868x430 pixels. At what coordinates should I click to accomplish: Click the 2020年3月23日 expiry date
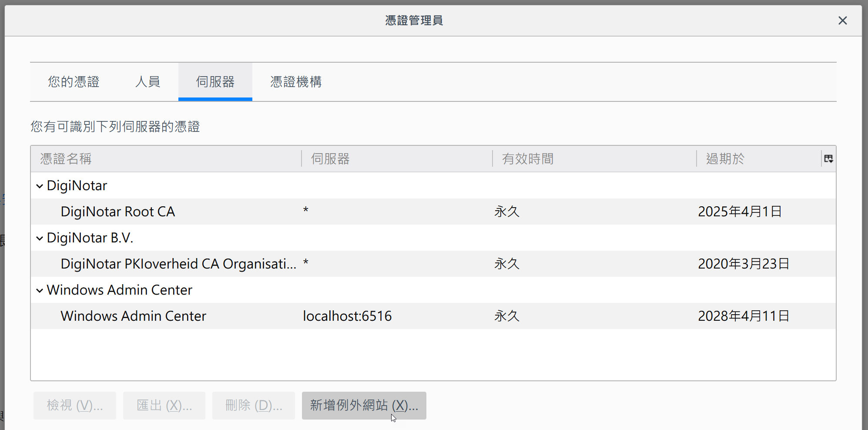(x=744, y=264)
